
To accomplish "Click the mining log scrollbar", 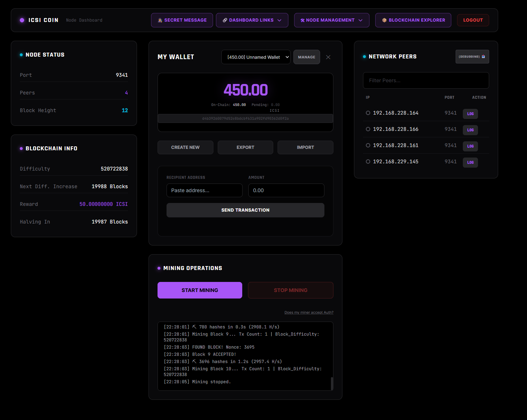I will [x=332, y=384].
